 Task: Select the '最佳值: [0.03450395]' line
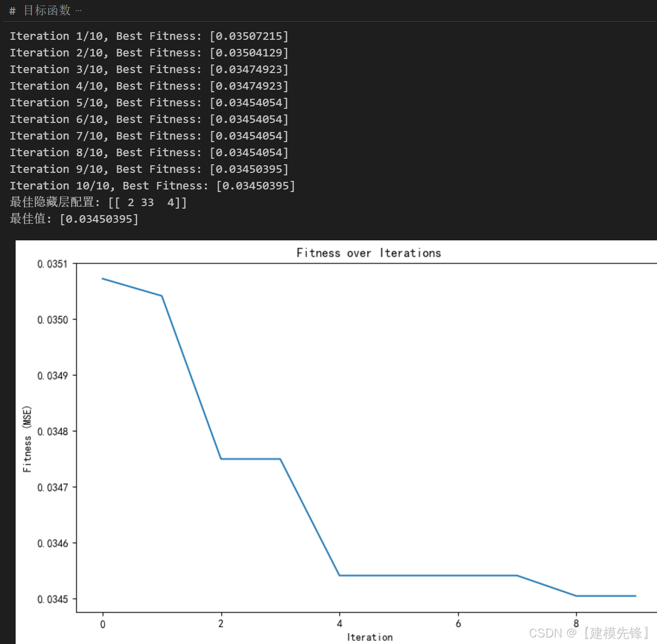pyautogui.click(x=74, y=219)
